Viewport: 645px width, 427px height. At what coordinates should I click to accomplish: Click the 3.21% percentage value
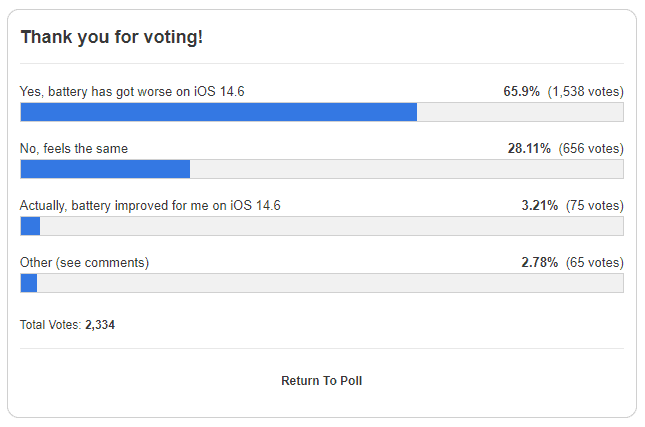540,205
